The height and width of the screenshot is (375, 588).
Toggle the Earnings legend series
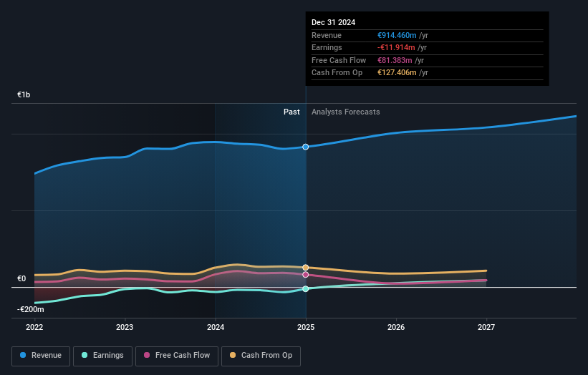coord(102,356)
